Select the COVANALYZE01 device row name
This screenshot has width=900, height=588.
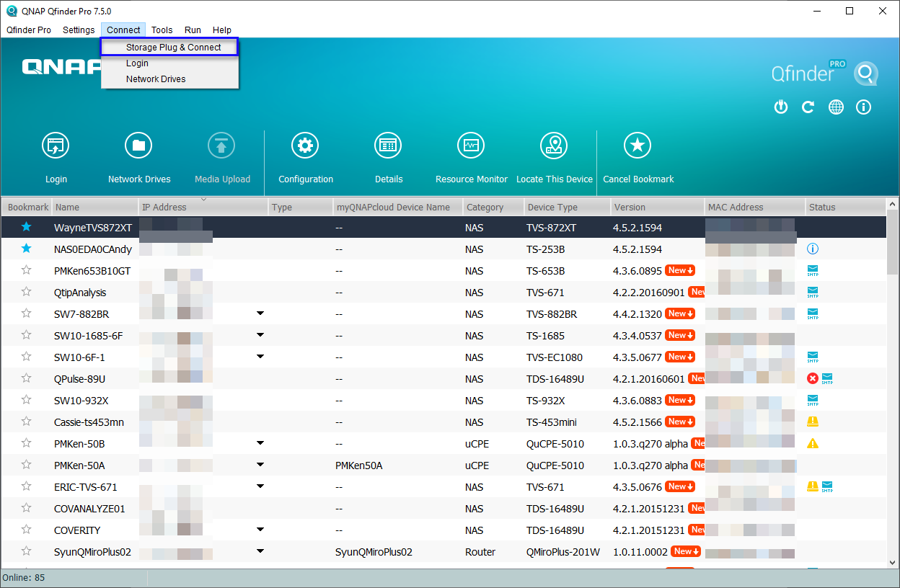89,509
